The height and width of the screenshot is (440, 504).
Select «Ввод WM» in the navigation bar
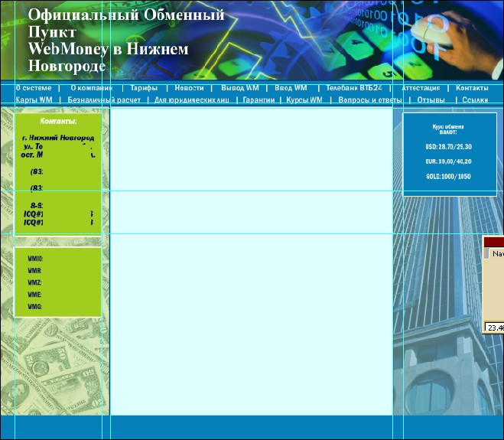[x=291, y=88]
